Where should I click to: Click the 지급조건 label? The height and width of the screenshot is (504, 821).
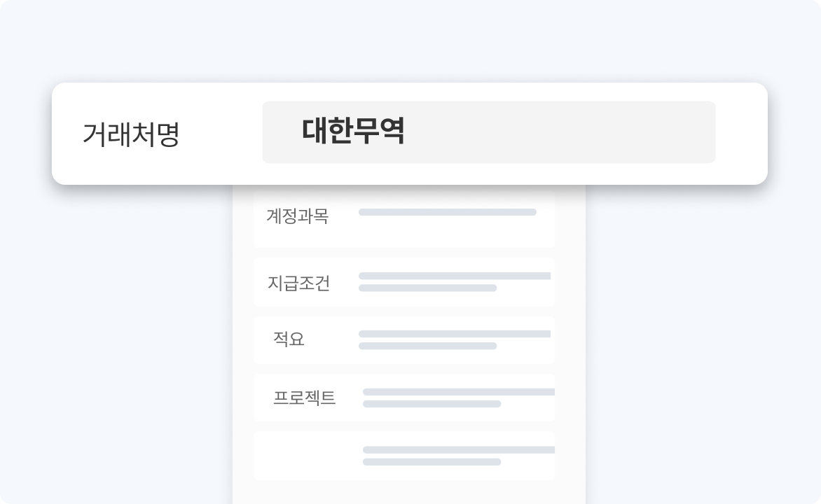[298, 283]
